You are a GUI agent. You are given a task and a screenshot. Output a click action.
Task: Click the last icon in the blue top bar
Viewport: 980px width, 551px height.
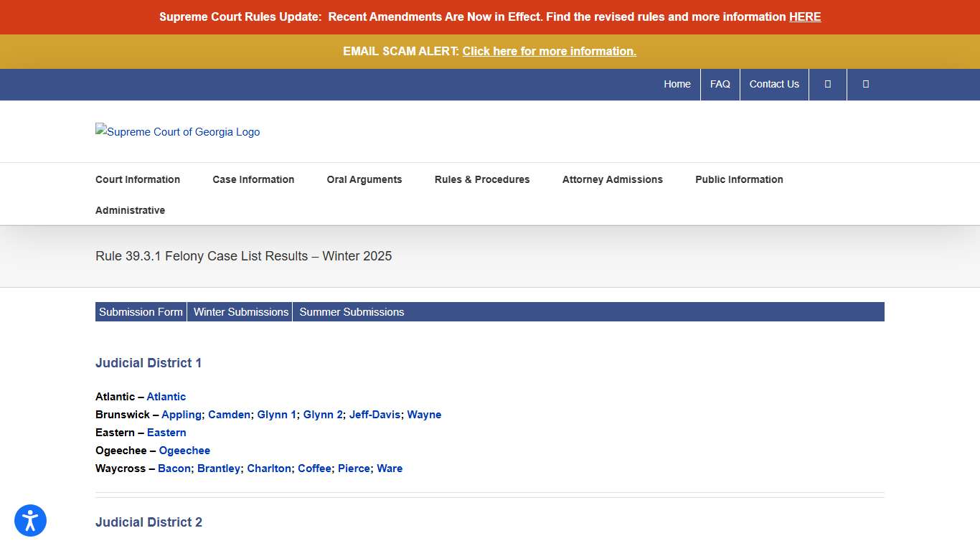865,84
